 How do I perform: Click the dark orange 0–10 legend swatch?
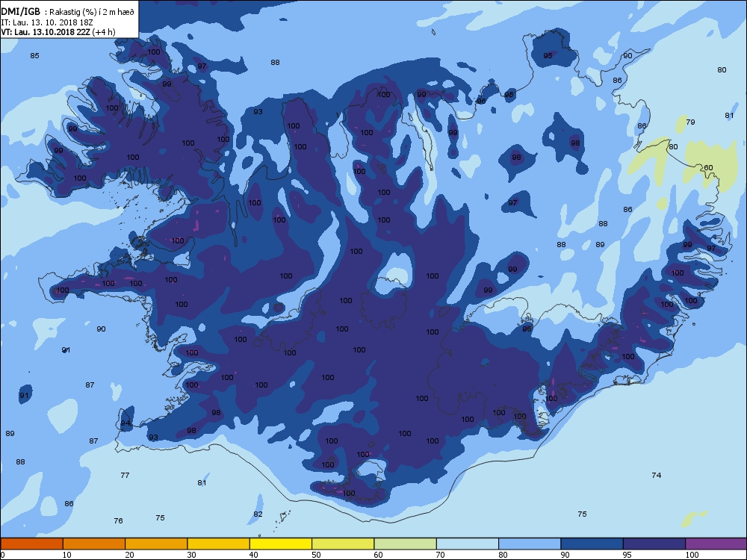(31, 544)
